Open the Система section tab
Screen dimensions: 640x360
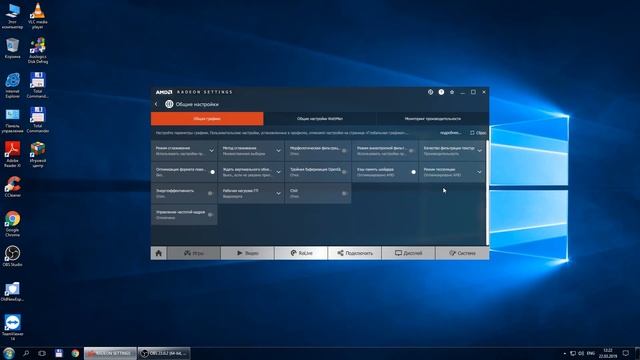coord(462,253)
